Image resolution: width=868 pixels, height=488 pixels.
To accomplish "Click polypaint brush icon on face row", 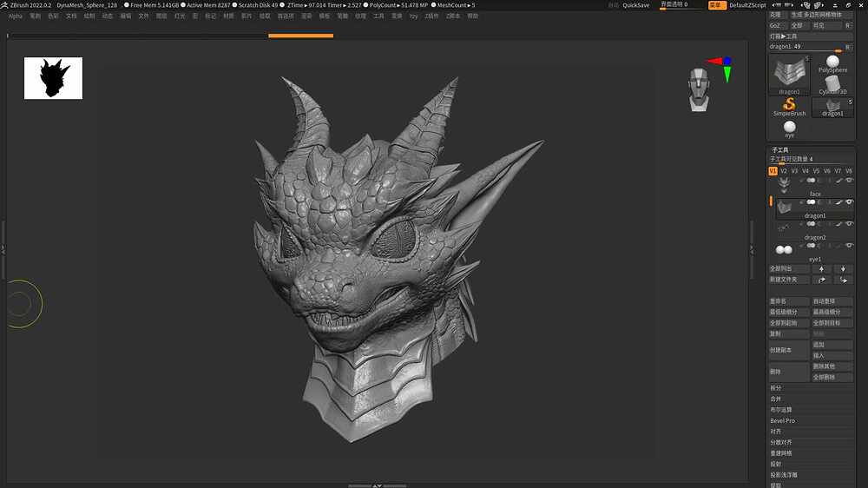I will [x=839, y=181].
